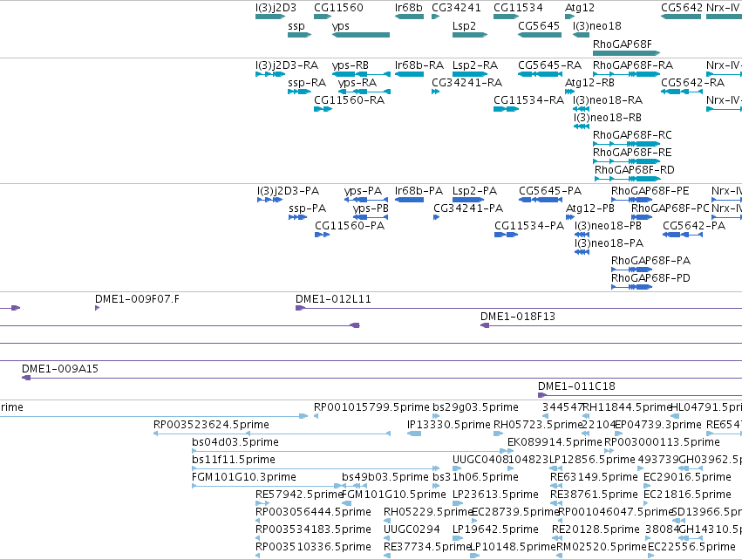Select the Ir68b-RA transcript
The width and height of the screenshot is (742, 560).
pyautogui.click(x=409, y=74)
